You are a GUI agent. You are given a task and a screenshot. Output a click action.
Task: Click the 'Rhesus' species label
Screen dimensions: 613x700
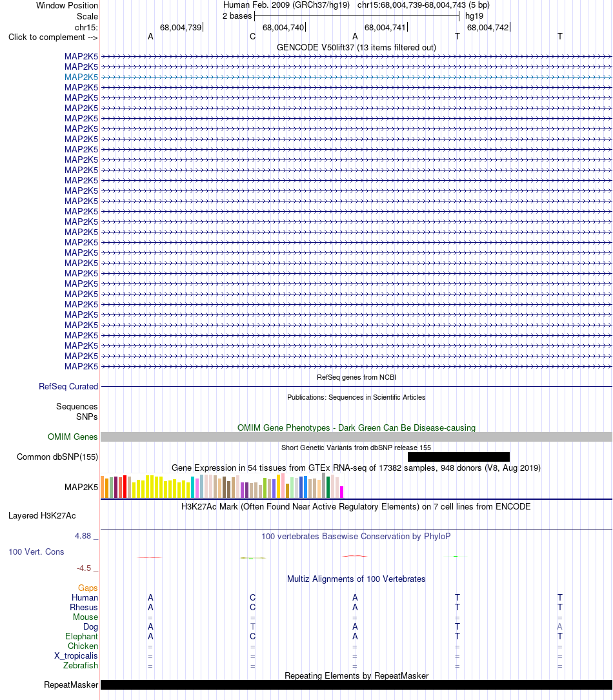[84, 608]
